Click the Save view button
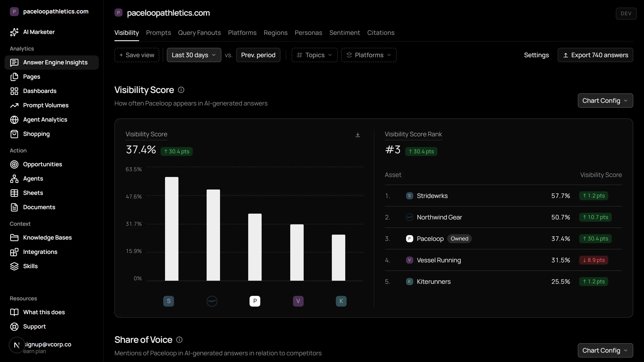The image size is (644, 362). click(x=137, y=55)
